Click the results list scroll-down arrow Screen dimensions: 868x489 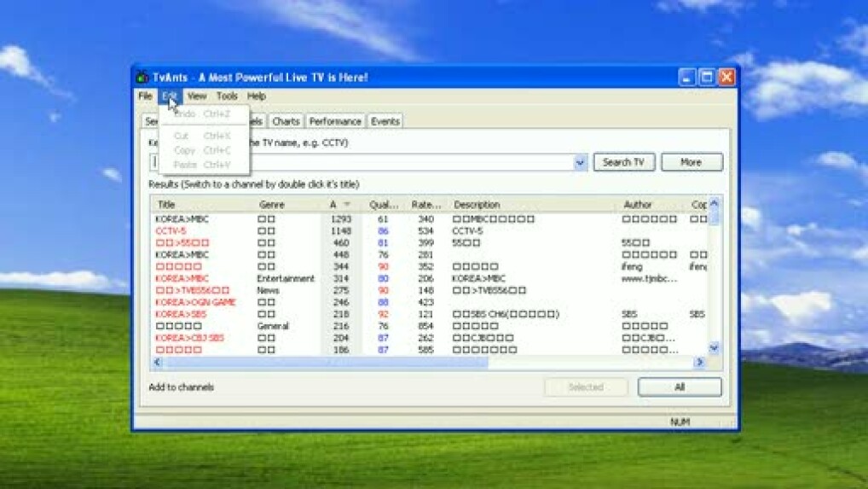pyautogui.click(x=714, y=347)
